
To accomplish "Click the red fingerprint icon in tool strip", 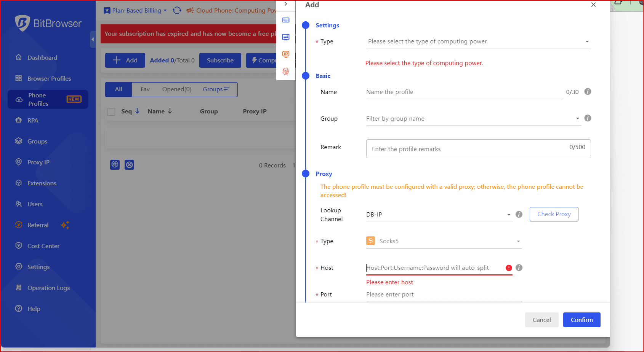I will tap(286, 72).
